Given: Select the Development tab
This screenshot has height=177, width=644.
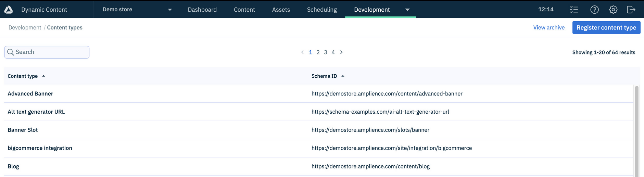Looking at the screenshot, I should (x=372, y=10).
